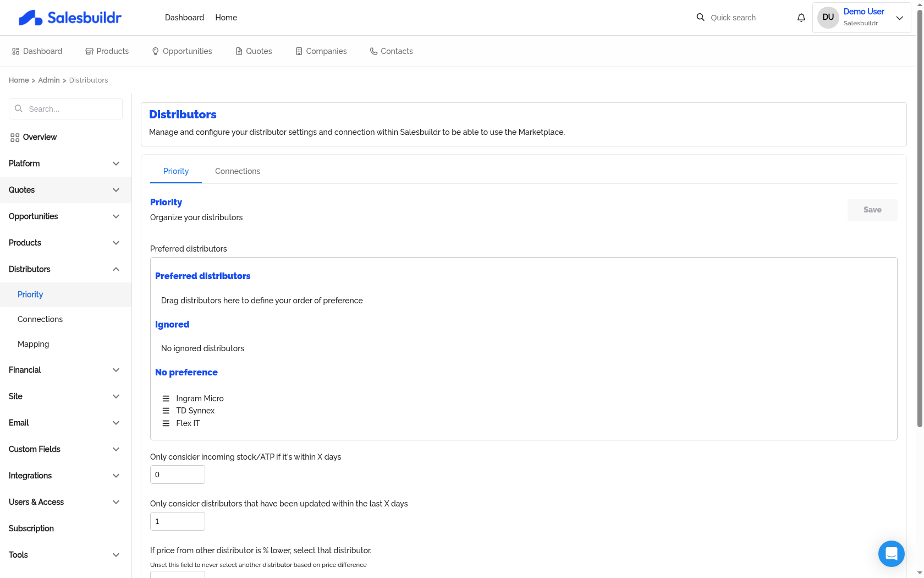This screenshot has width=924, height=578.
Task: Focus the sidebar Search field
Action: tap(65, 109)
